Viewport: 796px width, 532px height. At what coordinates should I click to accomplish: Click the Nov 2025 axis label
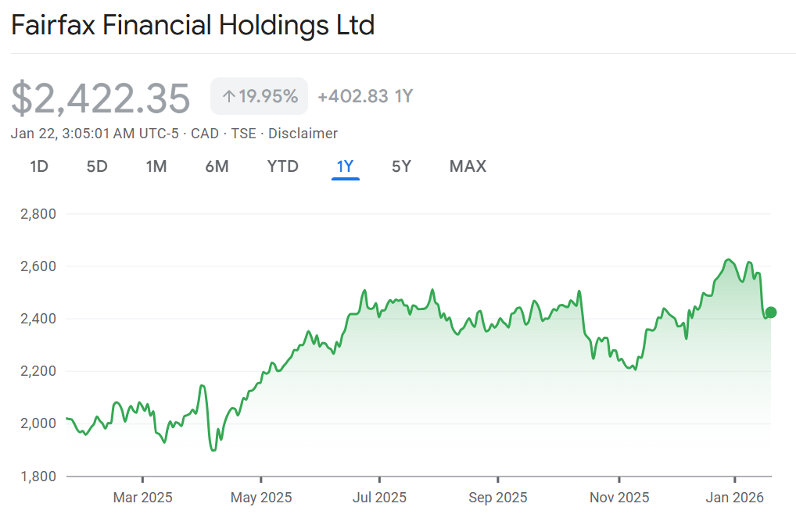pos(619,498)
